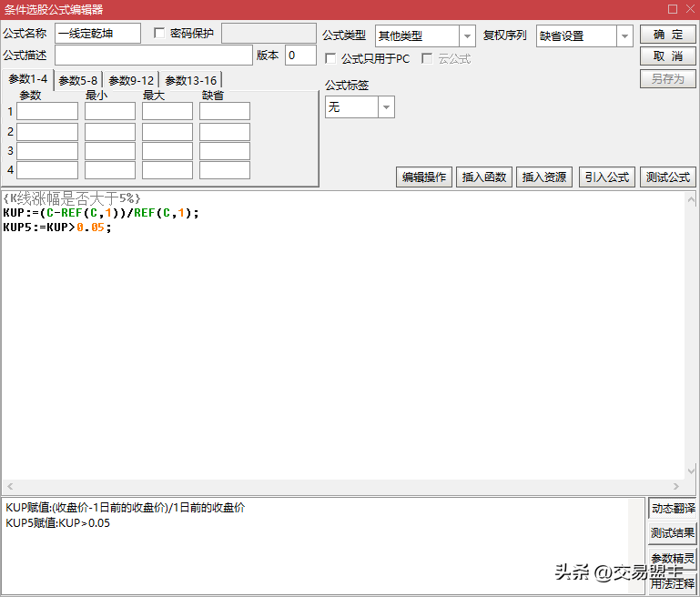The width and height of the screenshot is (700, 597).
Task: Click the 用法注释 button
Action: 673,583
